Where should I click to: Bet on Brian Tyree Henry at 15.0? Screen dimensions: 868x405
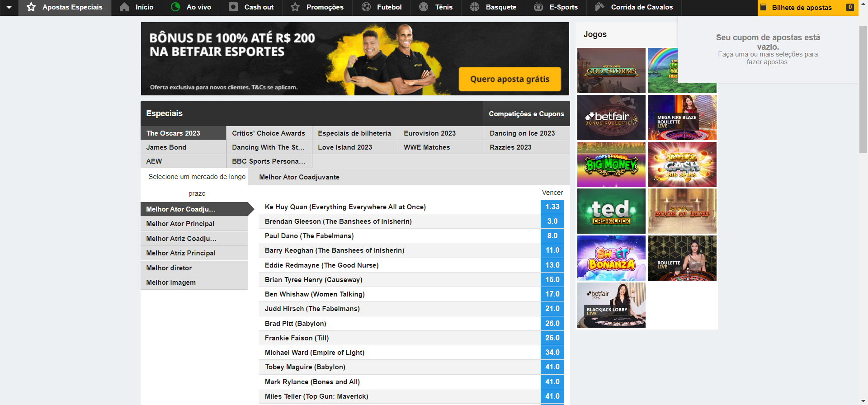pos(552,280)
